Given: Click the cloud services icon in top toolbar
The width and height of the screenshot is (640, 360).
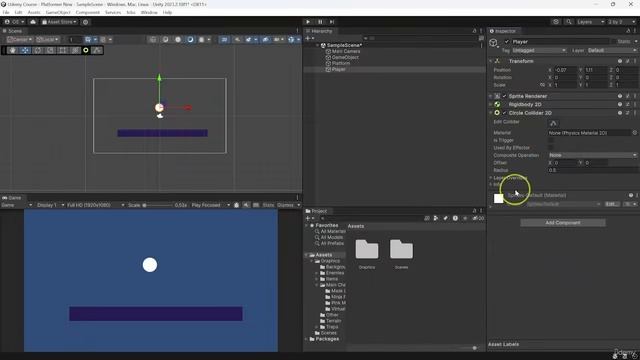Looking at the screenshot, I should [x=33, y=22].
